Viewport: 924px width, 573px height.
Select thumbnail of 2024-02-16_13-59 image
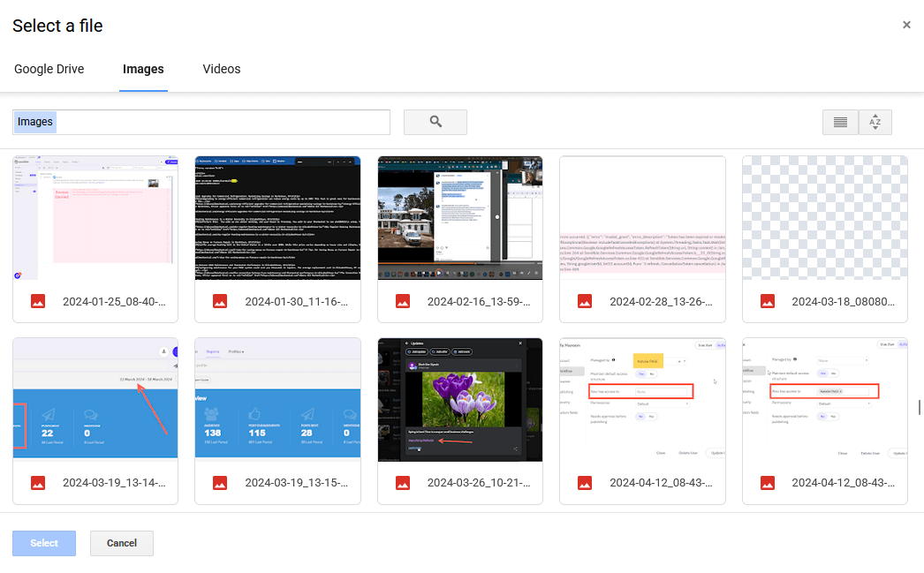460,218
